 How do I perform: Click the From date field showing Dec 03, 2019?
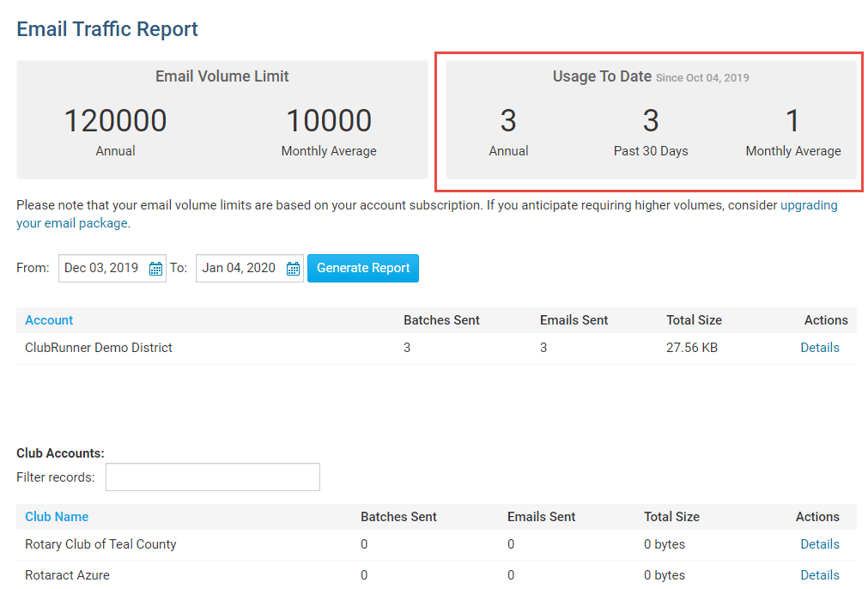(101, 268)
